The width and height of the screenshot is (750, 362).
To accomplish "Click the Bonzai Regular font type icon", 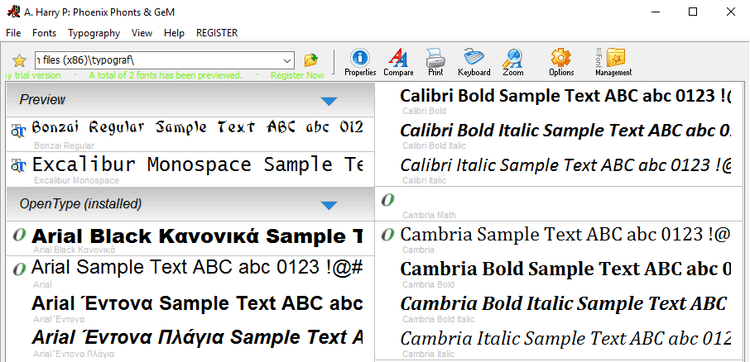I will click(x=19, y=130).
